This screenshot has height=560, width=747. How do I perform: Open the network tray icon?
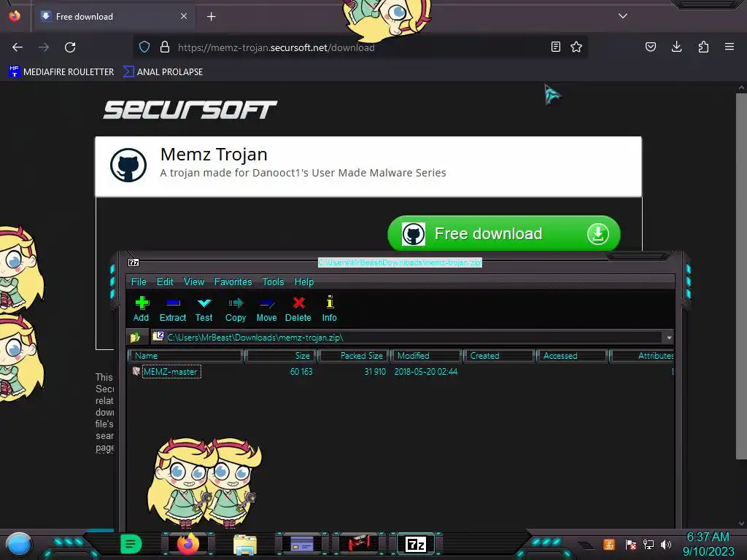(649, 544)
